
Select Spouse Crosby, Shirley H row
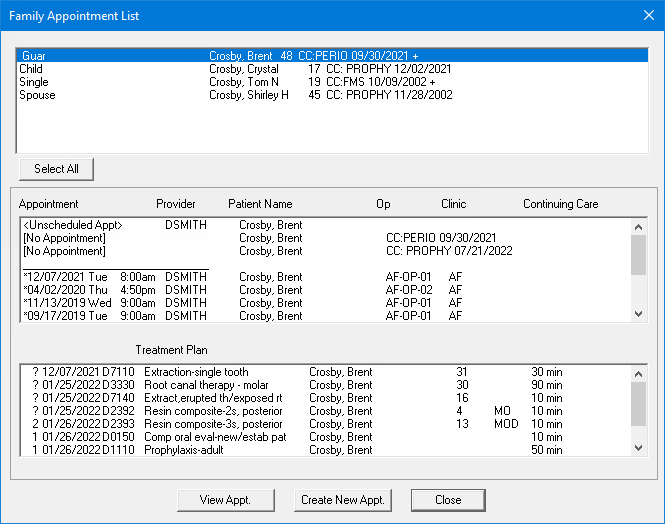click(332, 95)
